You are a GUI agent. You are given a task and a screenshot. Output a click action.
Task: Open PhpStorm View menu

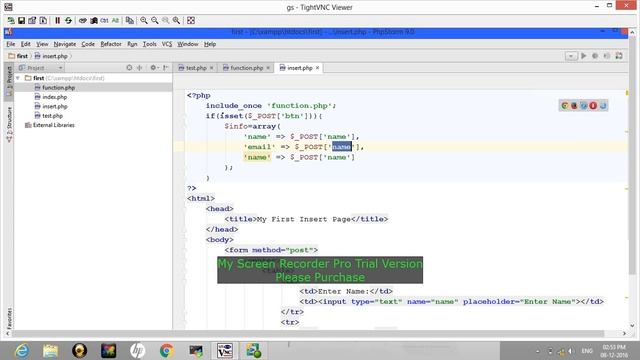42,44
